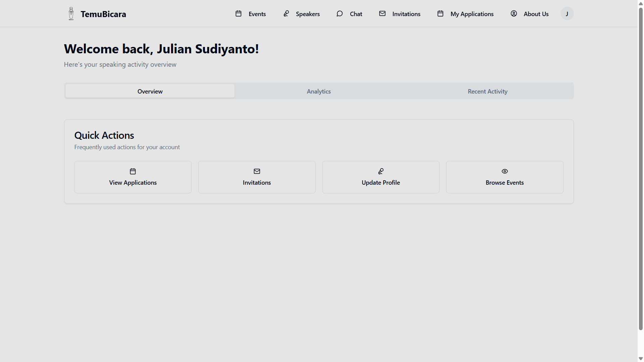Open the J user avatar menu
Image resolution: width=644 pixels, height=362 pixels.
pyautogui.click(x=567, y=14)
